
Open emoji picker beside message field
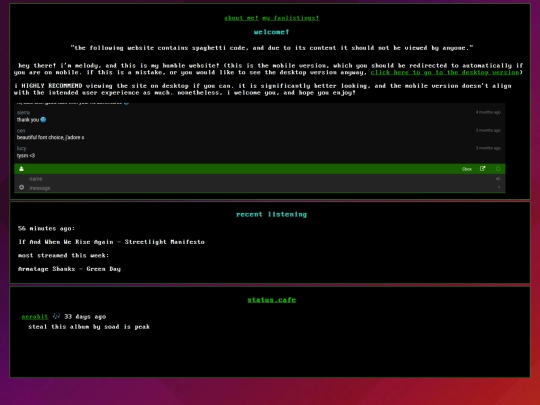[21, 187]
